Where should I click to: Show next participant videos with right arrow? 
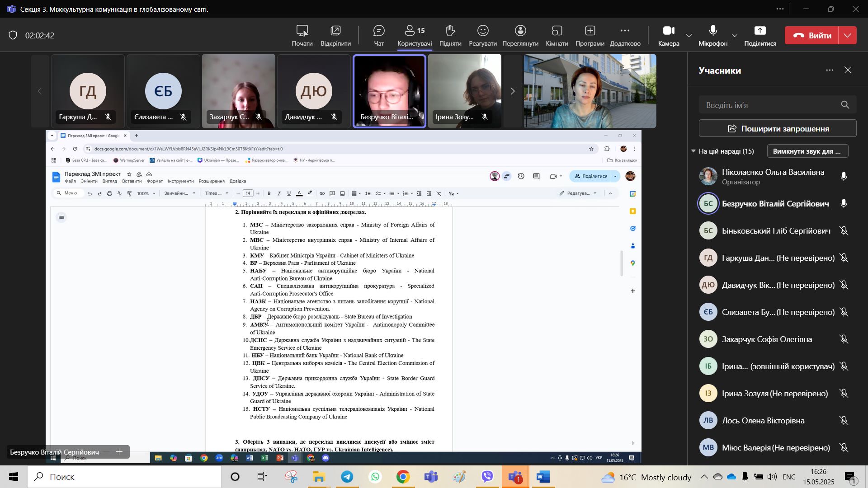click(513, 91)
